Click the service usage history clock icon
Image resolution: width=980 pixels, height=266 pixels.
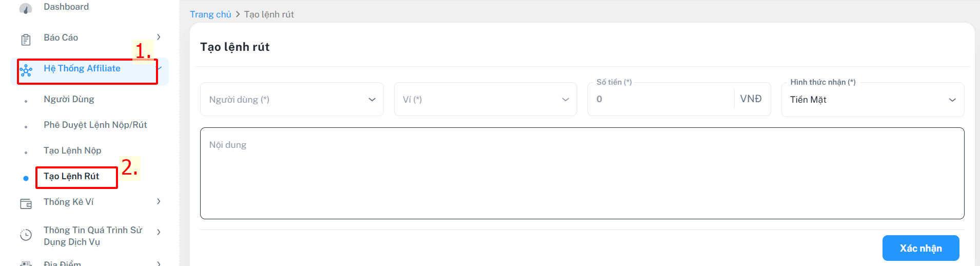tap(26, 235)
